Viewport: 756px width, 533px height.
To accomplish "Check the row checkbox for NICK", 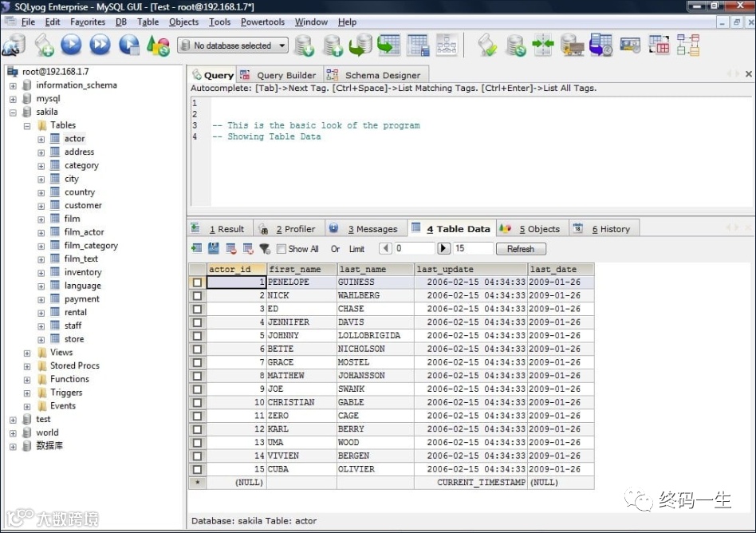I will pos(197,295).
